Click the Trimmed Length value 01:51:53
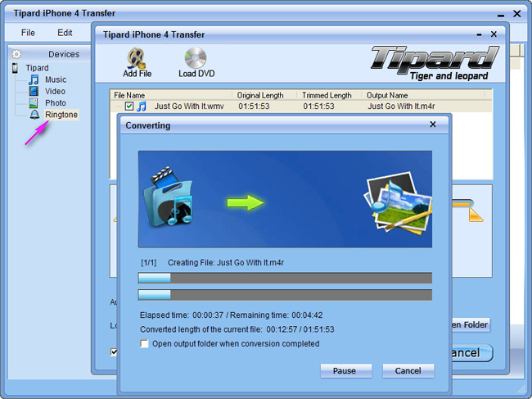The height and width of the screenshot is (399, 532). pyautogui.click(x=318, y=107)
